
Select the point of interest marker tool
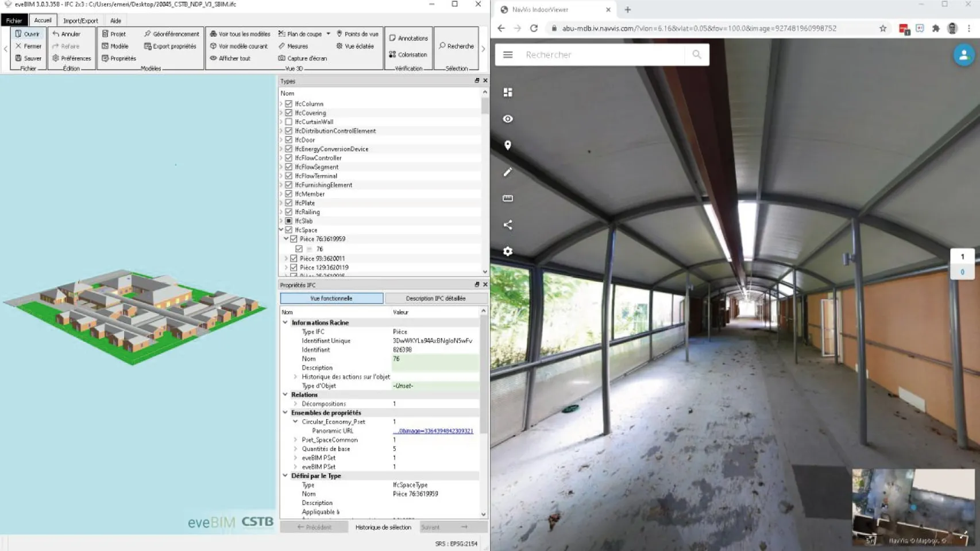507,145
